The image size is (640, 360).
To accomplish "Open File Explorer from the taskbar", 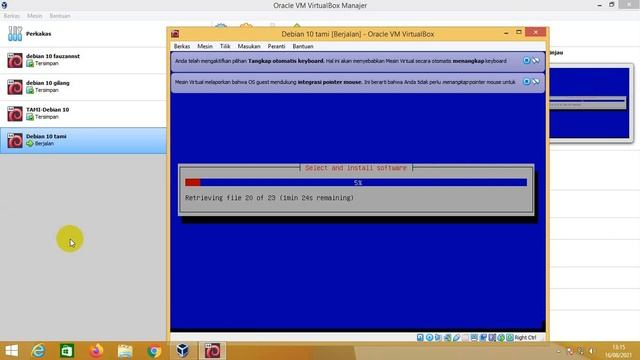I will 125,351.
